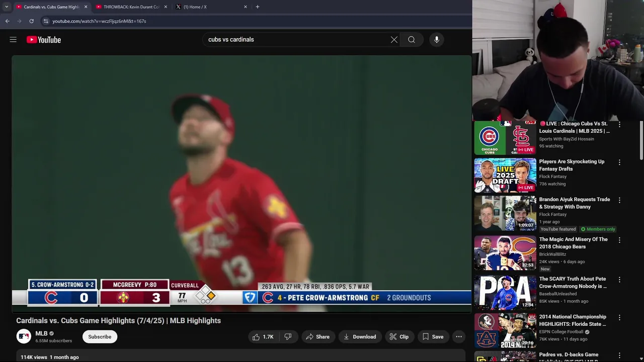Open options for 2018 Chicago Bears video
The height and width of the screenshot is (362, 644).
[619, 240]
